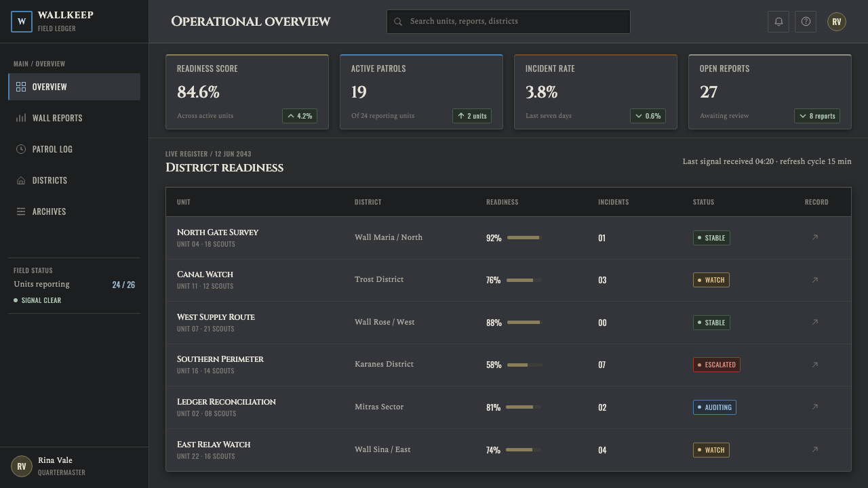Image resolution: width=868 pixels, height=488 pixels.
Task: Select the Southern Perimeter unit name
Action: 220,359
